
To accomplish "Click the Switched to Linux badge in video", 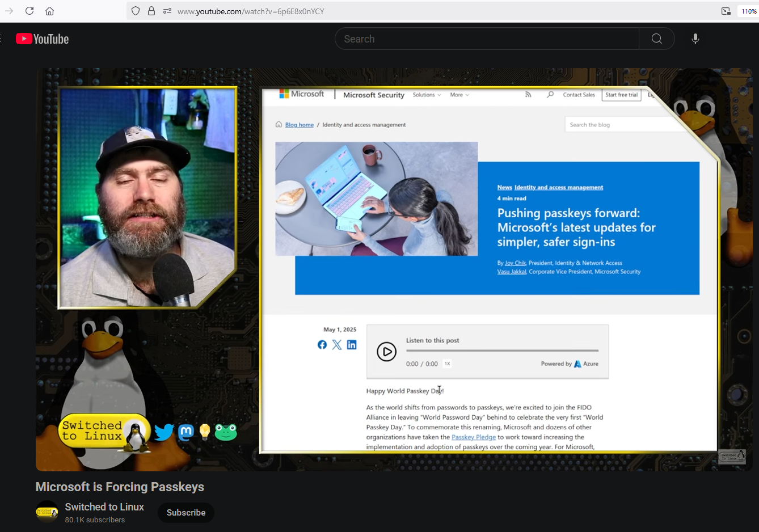I will point(105,432).
